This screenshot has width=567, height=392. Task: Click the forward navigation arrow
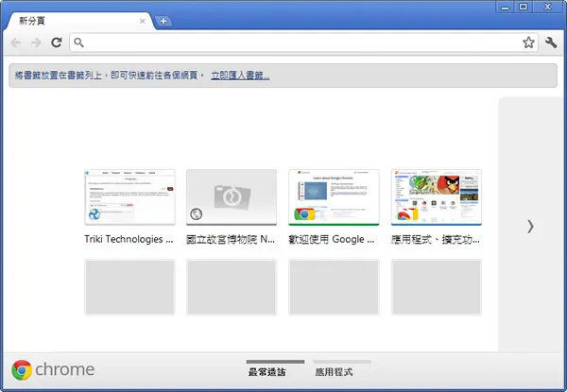[36, 43]
